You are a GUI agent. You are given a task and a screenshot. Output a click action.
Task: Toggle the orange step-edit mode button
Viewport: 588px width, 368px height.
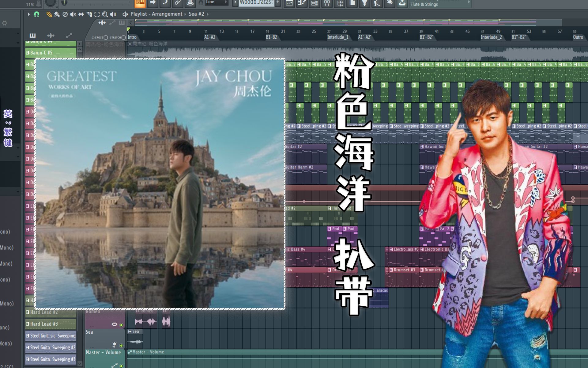140,3
